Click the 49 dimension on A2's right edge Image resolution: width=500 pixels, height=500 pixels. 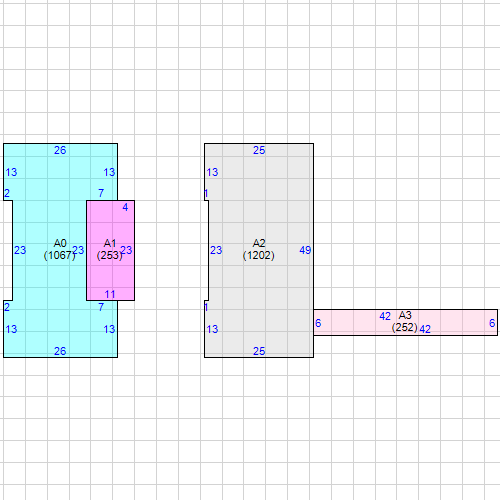click(x=305, y=250)
